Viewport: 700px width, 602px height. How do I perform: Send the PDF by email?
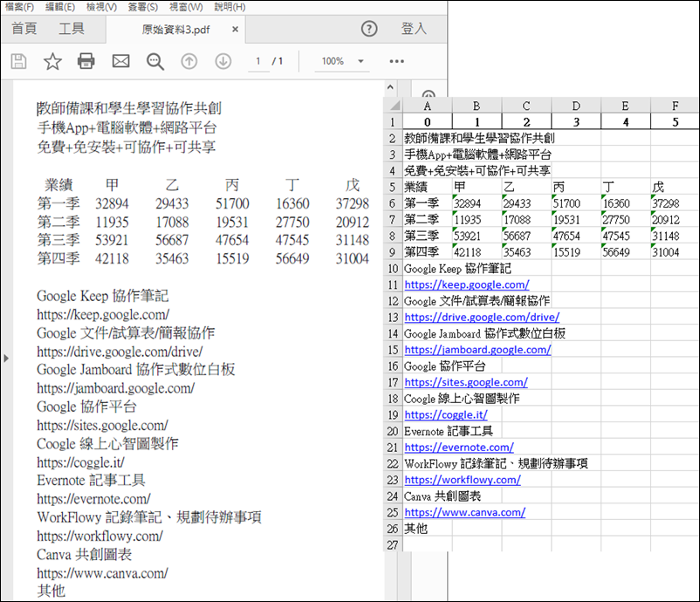120,61
